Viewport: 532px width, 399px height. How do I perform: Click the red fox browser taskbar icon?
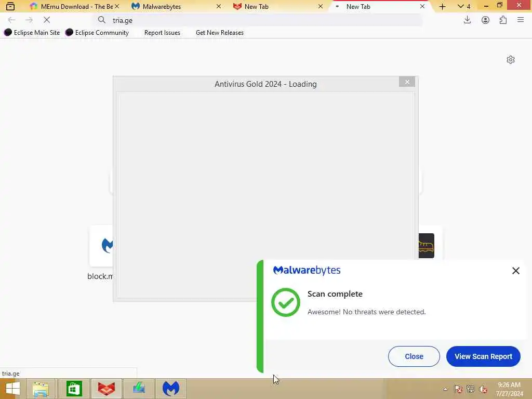(x=107, y=389)
